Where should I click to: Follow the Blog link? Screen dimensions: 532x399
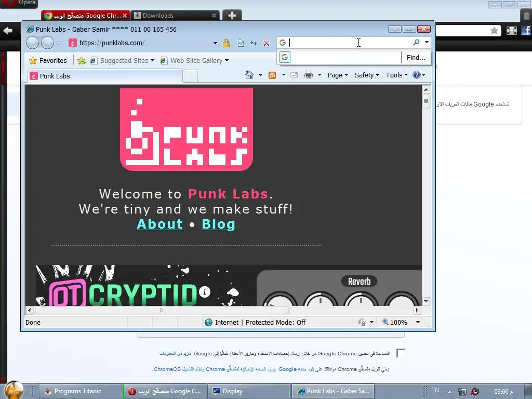pyautogui.click(x=219, y=224)
